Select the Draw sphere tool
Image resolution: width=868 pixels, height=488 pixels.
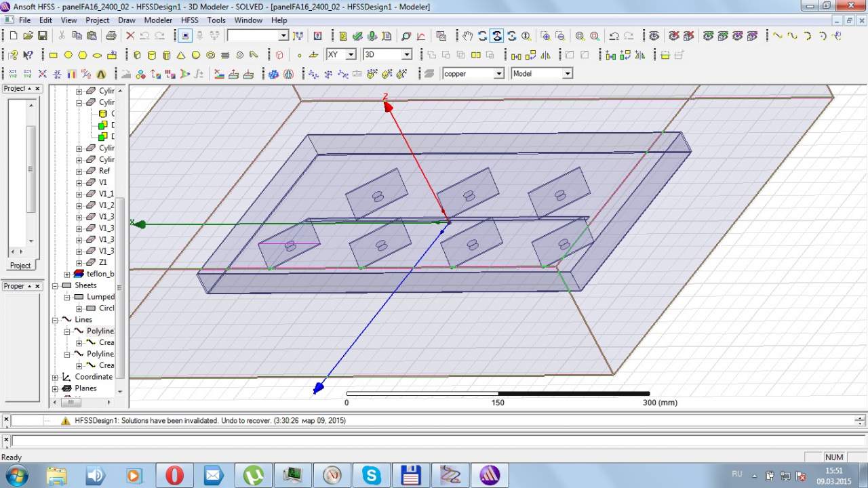196,55
